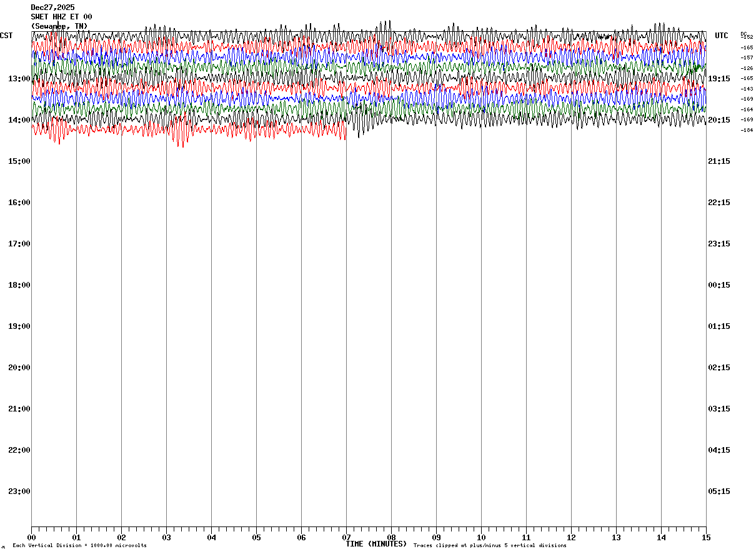Click the 06 minute axis label

(301, 538)
